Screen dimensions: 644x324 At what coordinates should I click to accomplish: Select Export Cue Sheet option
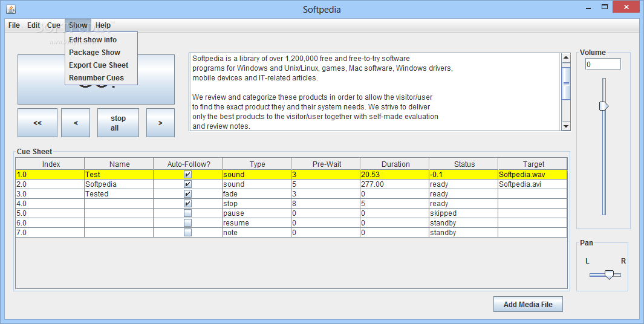[x=101, y=65]
